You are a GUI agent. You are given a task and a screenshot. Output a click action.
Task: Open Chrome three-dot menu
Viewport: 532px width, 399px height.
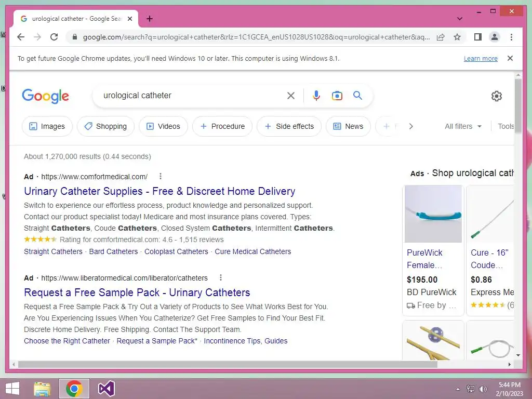511,37
